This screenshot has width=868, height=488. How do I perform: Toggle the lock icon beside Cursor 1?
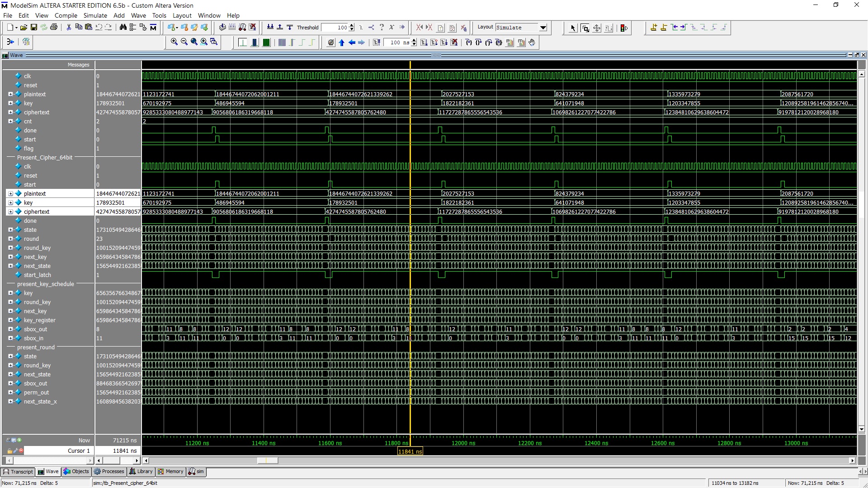pos(9,450)
